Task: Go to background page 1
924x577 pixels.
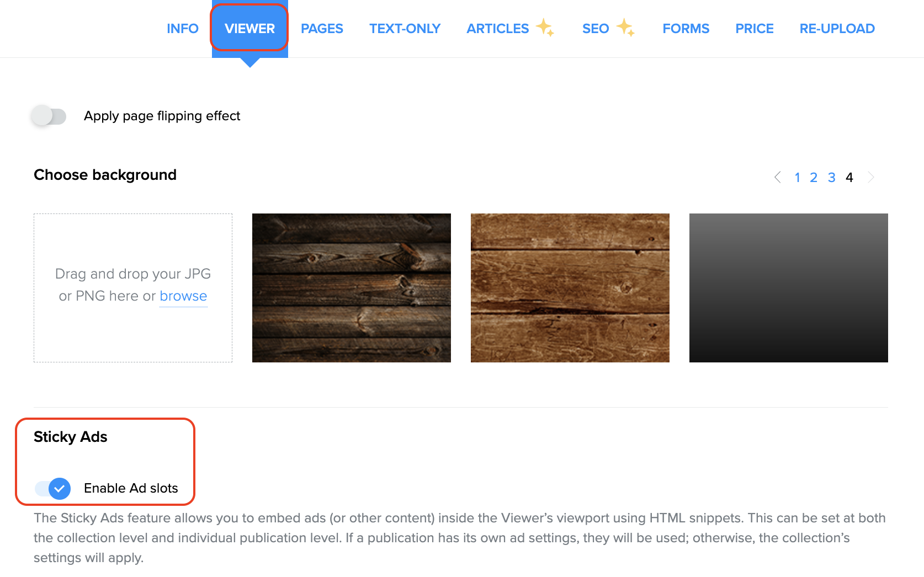Action: tap(797, 178)
